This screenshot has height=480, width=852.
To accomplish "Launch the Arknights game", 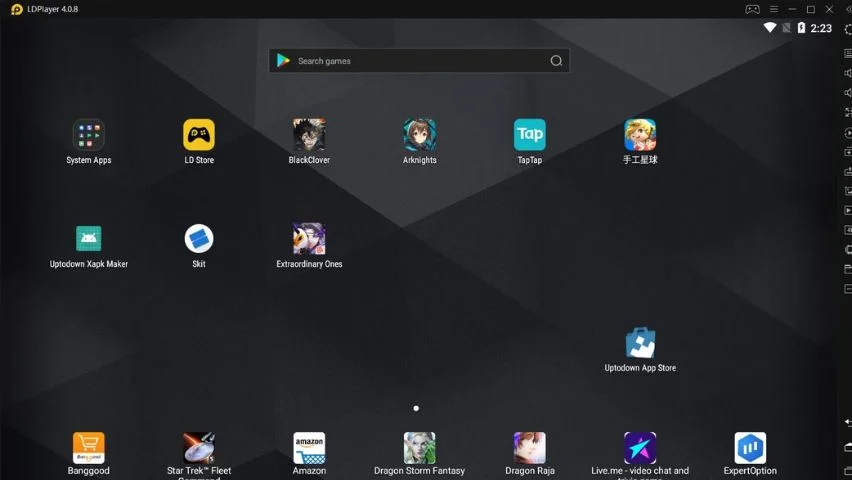I will pyautogui.click(x=419, y=135).
